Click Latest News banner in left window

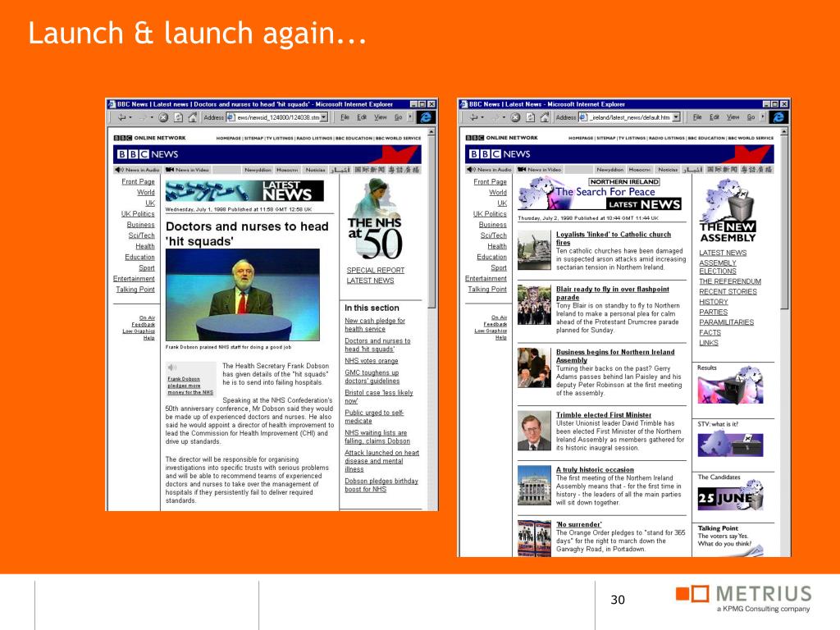244,190
